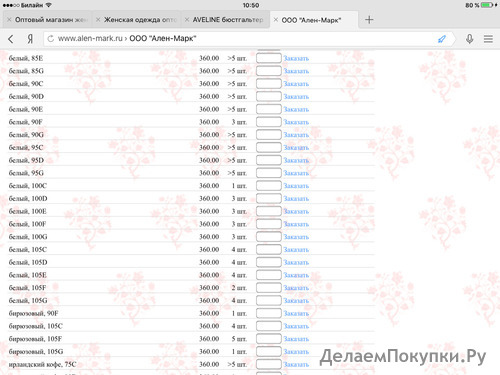Close the Женская одежда опт tab
This screenshot has height=375, width=500.
(98, 20)
